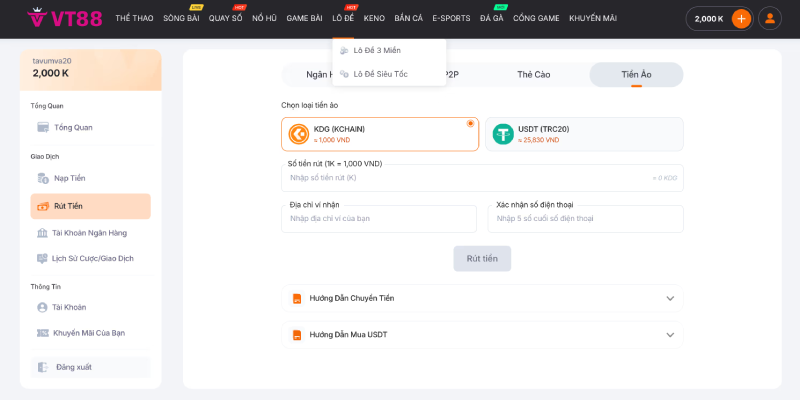Open the BẮN CÁ menu
Viewport: 800px width, 400px height.
click(409, 18)
